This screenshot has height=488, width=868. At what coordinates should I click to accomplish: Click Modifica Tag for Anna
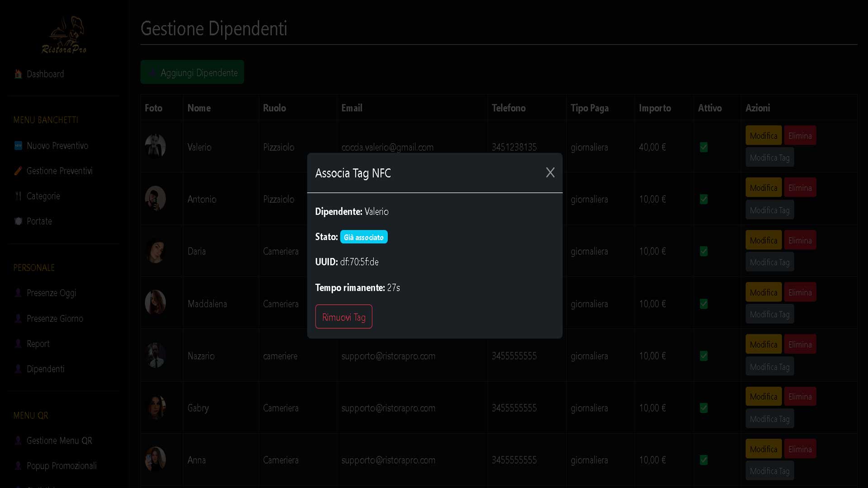click(x=769, y=471)
